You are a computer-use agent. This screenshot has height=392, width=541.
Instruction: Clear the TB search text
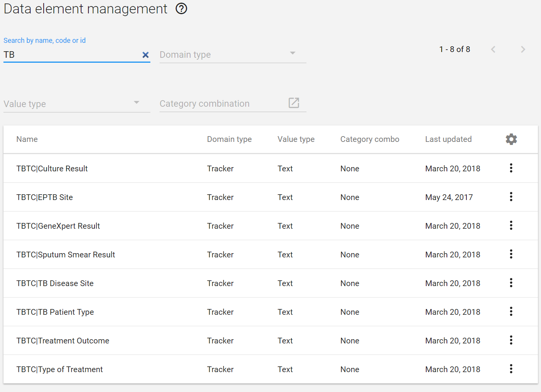(145, 55)
